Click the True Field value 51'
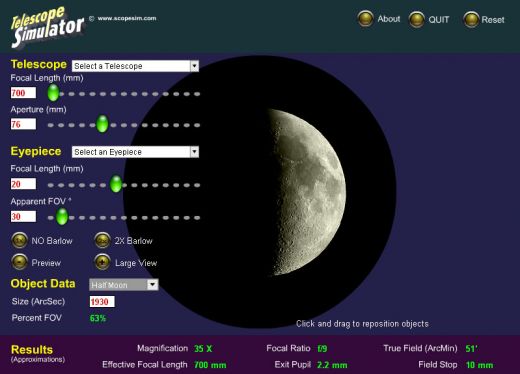The height and width of the screenshot is (374, 520). pos(472,349)
